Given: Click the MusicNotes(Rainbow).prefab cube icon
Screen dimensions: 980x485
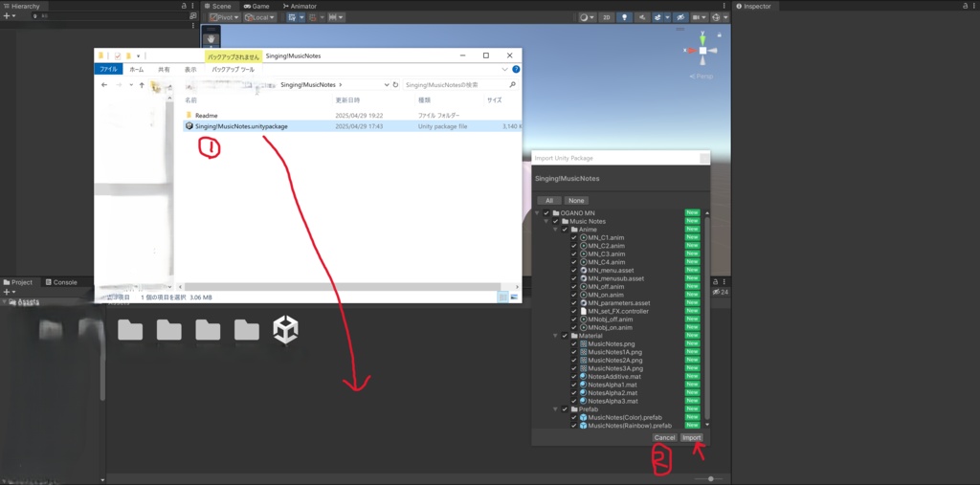Looking at the screenshot, I should point(583,425).
